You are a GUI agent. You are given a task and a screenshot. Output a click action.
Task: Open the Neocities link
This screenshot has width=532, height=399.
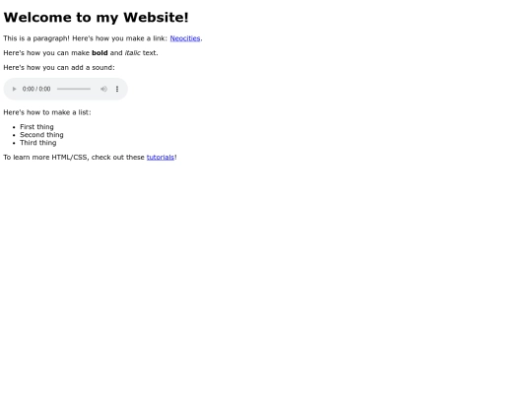tap(185, 38)
